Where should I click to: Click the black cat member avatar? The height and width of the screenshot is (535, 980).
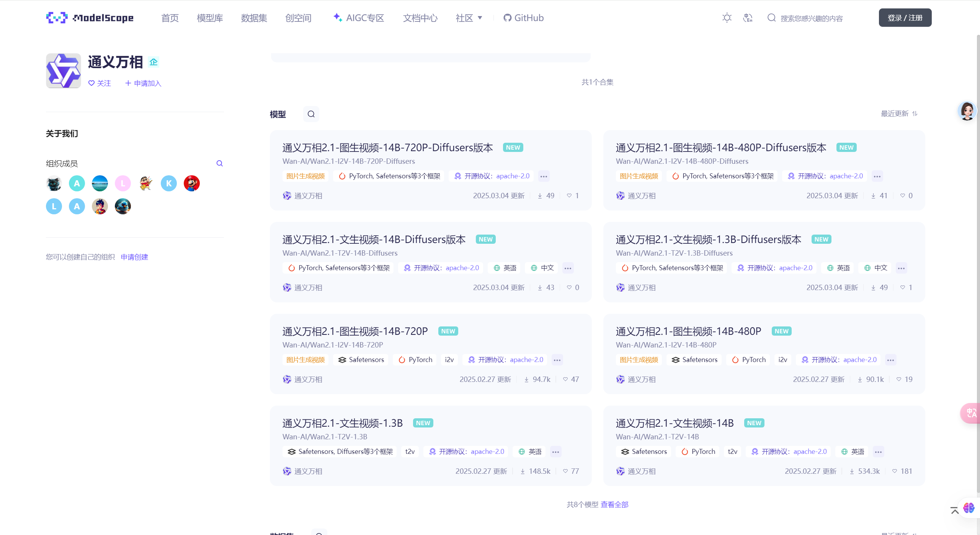click(x=54, y=183)
